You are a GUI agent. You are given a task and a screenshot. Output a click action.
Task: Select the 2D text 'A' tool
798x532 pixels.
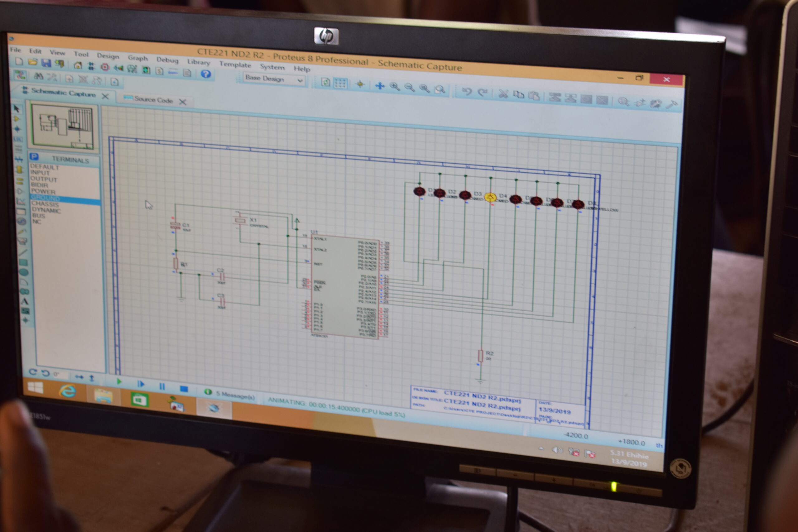point(24,301)
